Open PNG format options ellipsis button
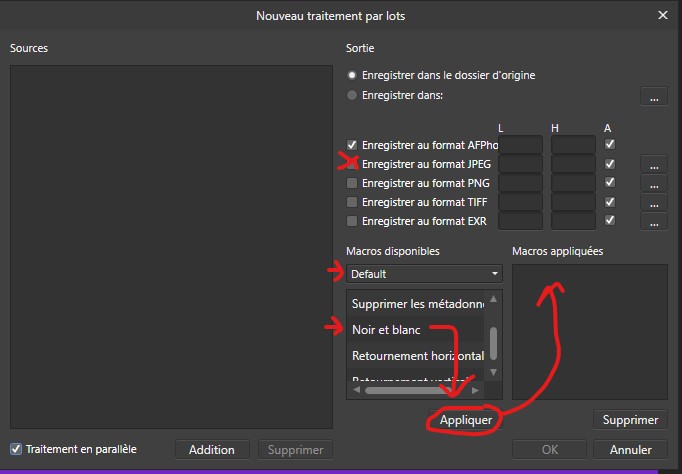 654,184
